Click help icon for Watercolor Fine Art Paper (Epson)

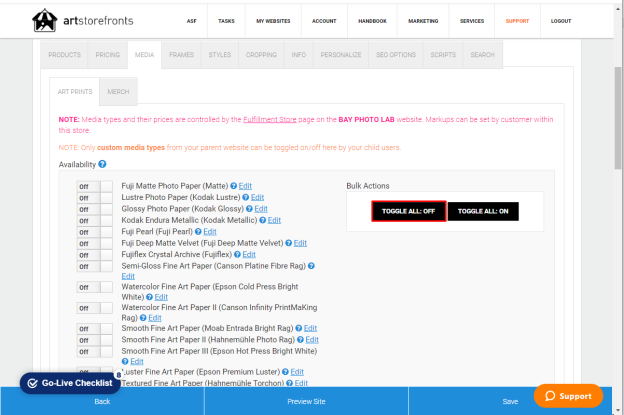[x=149, y=297]
